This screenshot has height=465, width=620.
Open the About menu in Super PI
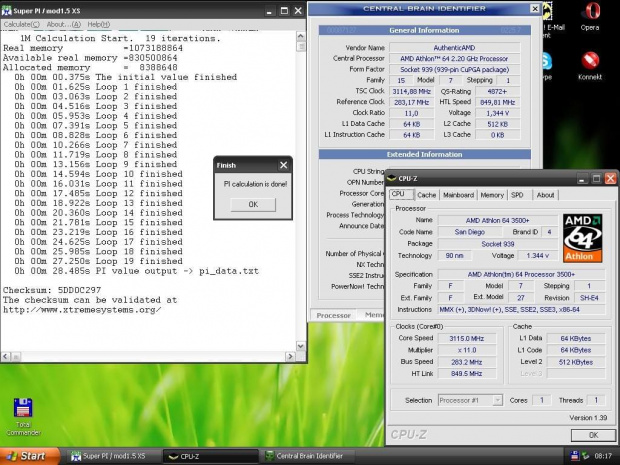point(63,25)
